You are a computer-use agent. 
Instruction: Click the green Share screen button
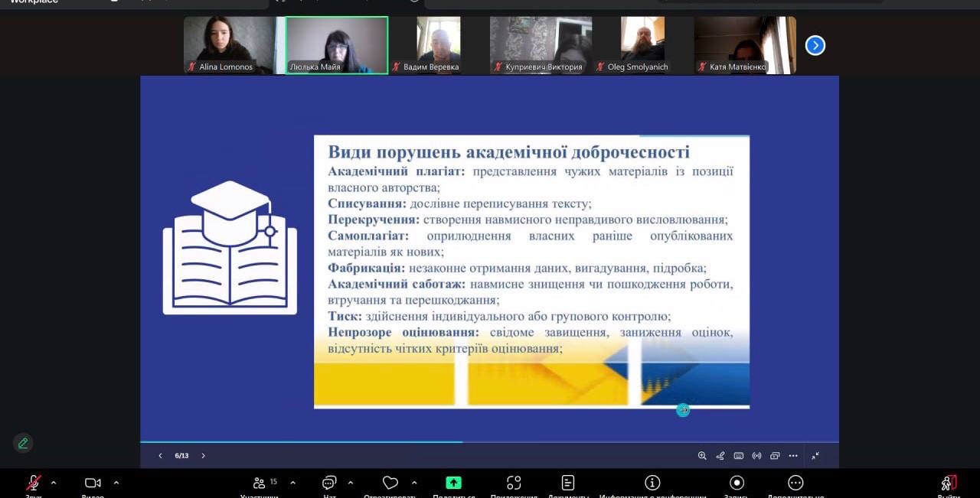point(453,483)
